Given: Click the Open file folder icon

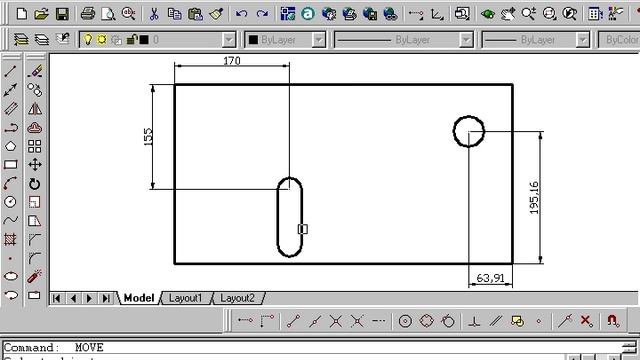Looking at the screenshot, I should coord(41,14).
